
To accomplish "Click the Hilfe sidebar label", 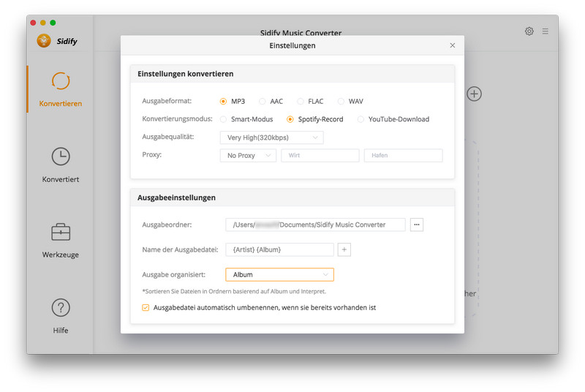I will [x=61, y=331].
